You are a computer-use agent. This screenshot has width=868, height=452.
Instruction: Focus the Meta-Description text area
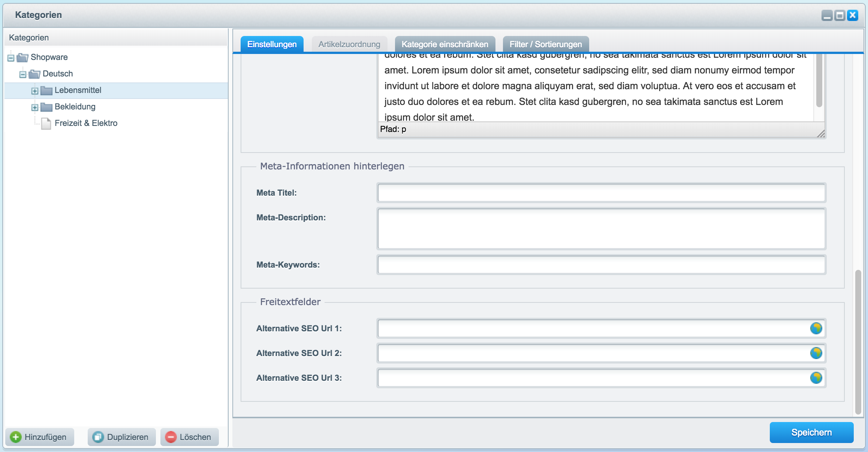(601, 229)
